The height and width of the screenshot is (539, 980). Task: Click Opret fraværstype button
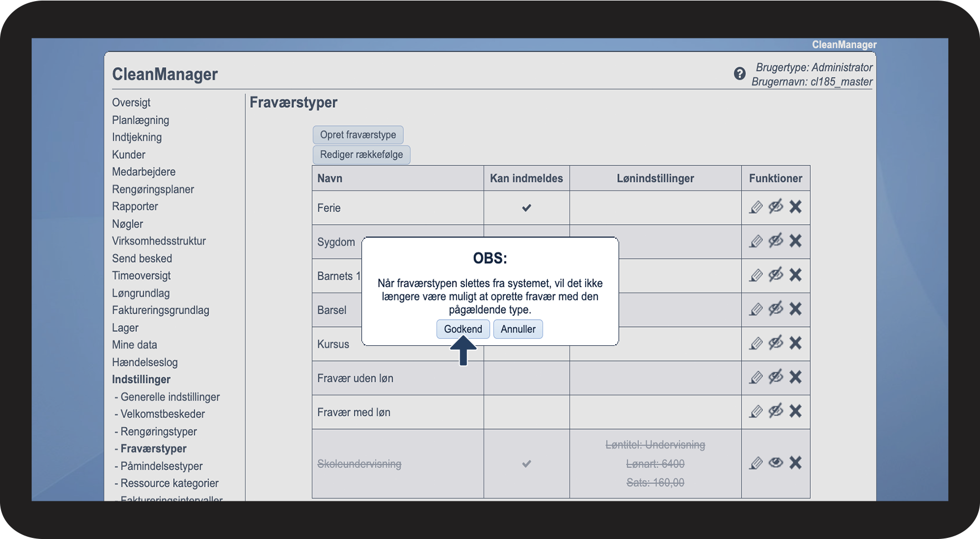pyautogui.click(x=358, y=135)
